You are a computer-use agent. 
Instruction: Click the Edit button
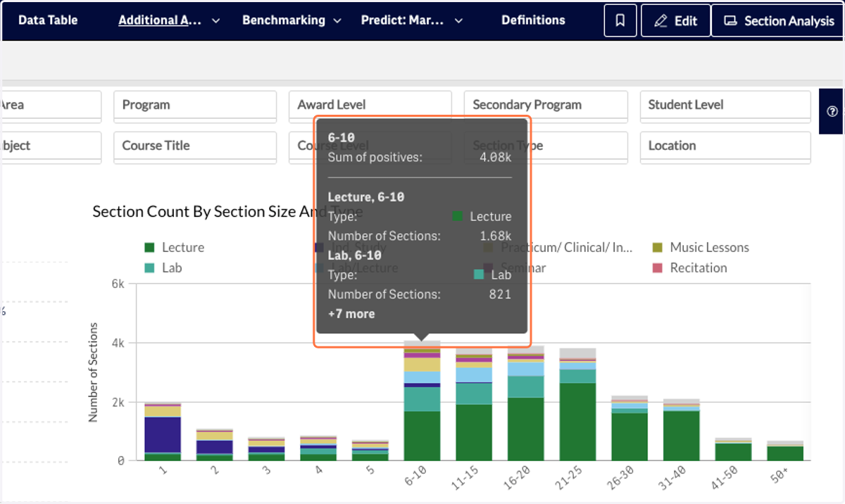click(x=675, y=20)
